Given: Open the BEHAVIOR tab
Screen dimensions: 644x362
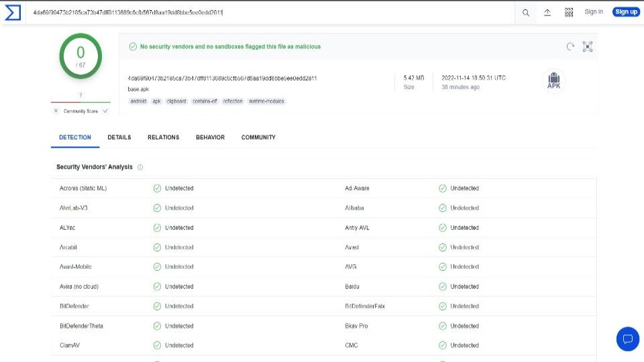Looking at the screenshot, I should coord(210,137).
